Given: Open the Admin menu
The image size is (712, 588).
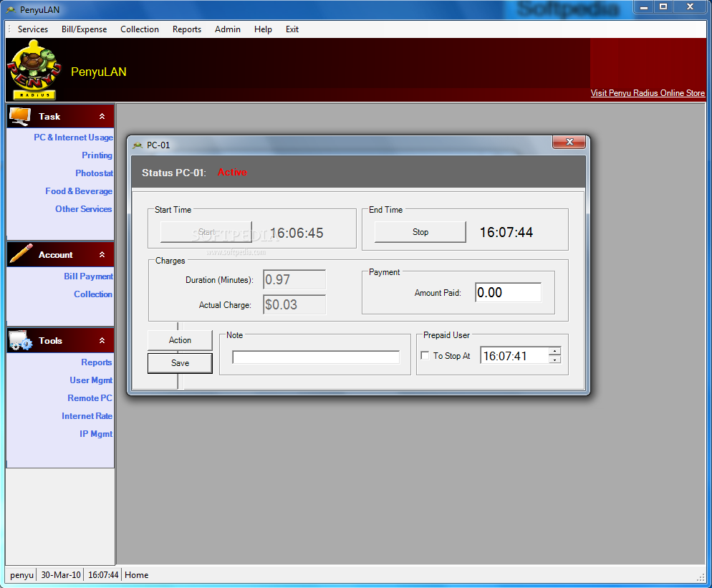Looking at the screenshot, I should 228,29.
